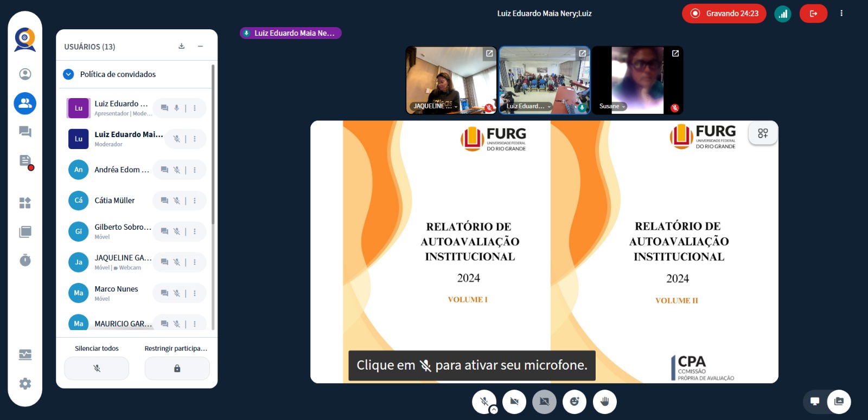Select Luiz Eduardo's classroom webcam thumbnail
Screen dimensions: 868x420
click(x=544, y=80)
